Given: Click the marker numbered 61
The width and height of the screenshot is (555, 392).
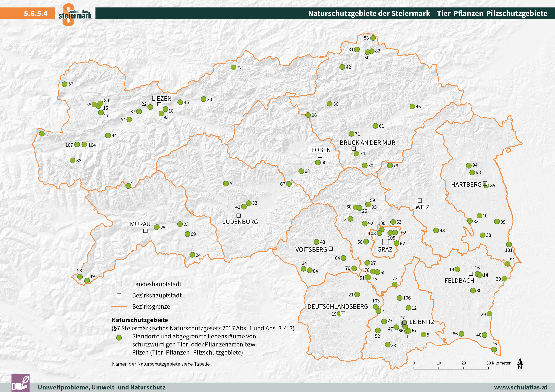Looking at the screenshot, I should [375, 126].
